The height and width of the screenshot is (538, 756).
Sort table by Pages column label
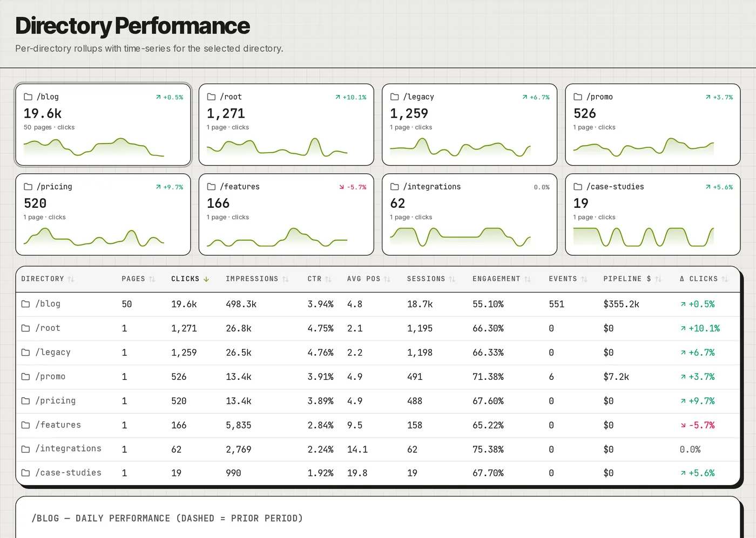click(x=133, y=279)
